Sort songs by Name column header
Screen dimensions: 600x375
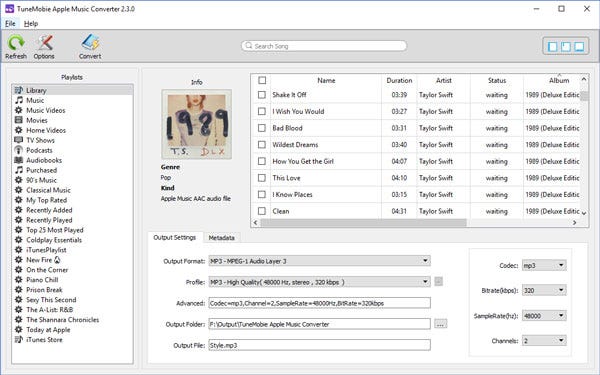pyautogui.click(x=326, y=80)
